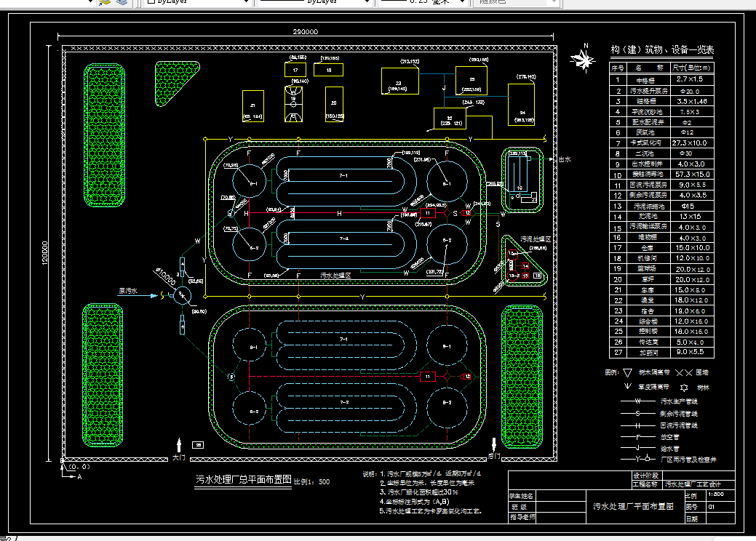
Task: Select the table heading 构(建)筑物、设备一览表
Action: (662, 49)
